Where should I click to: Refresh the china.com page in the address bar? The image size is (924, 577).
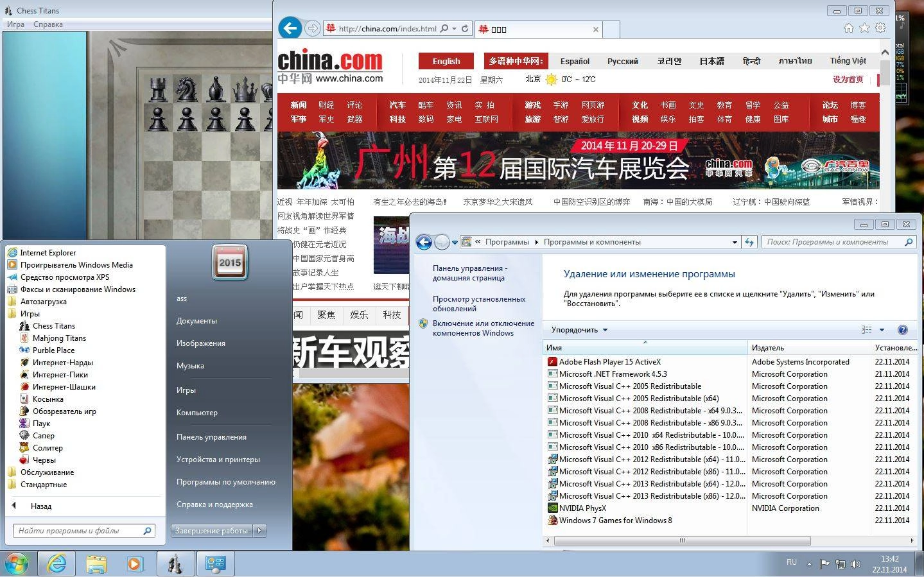[465, 29]
